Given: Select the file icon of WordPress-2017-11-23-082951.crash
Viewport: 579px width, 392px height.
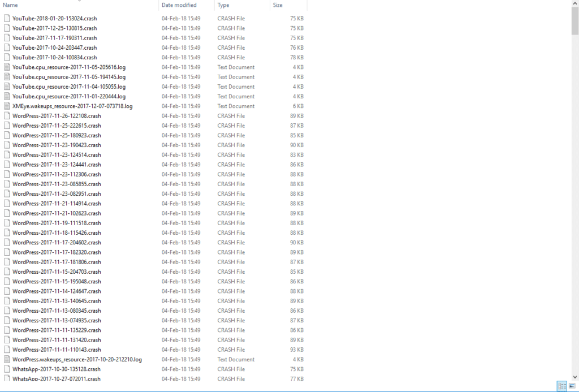Looking at the screenshot, I should click(7, 193).
